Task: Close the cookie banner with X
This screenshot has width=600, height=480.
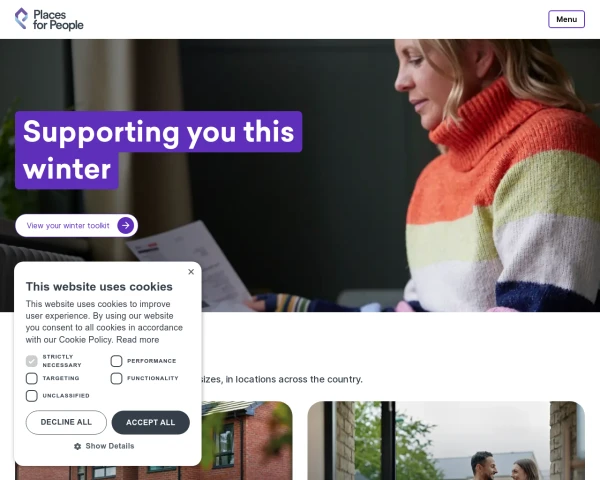Action: 191,272
